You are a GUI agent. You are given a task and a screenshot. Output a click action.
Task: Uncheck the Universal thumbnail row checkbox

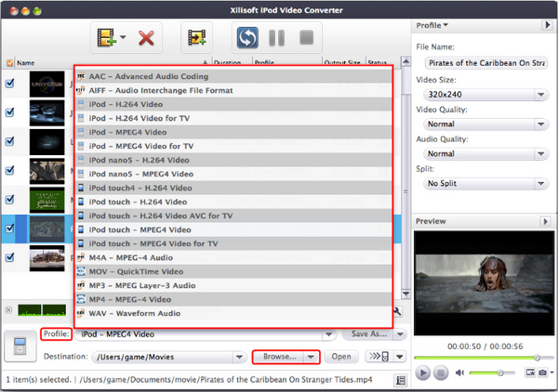(10, 84)
